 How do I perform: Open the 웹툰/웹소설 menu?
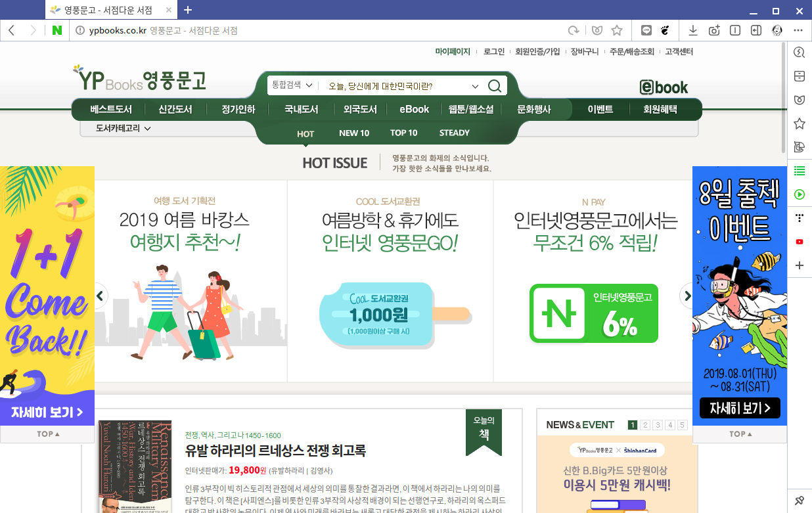point(471,110)
